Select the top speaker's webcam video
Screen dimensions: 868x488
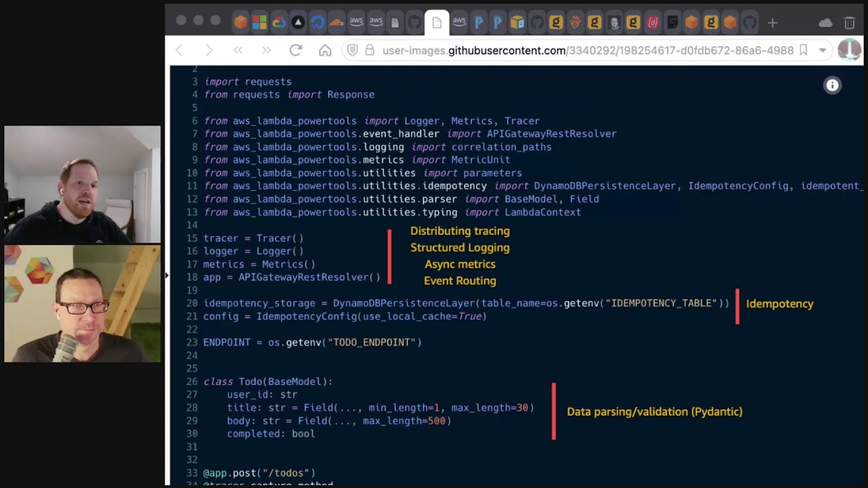(82, 184)
